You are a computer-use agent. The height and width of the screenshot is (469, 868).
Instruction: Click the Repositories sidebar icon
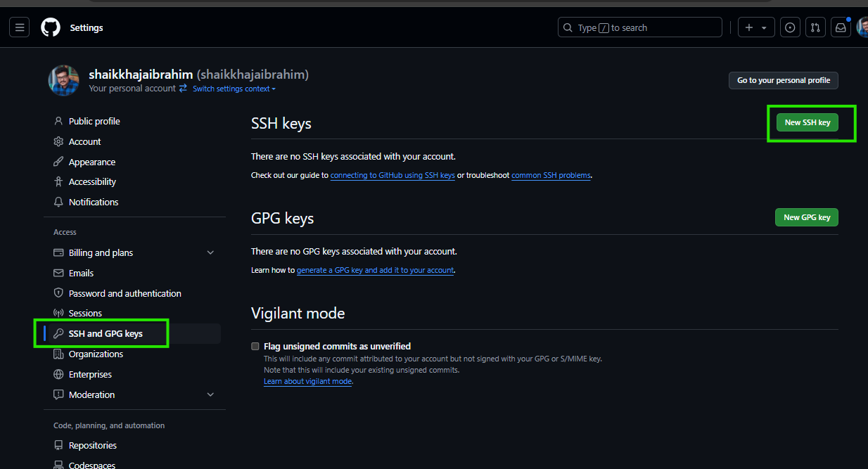(59, 445)
